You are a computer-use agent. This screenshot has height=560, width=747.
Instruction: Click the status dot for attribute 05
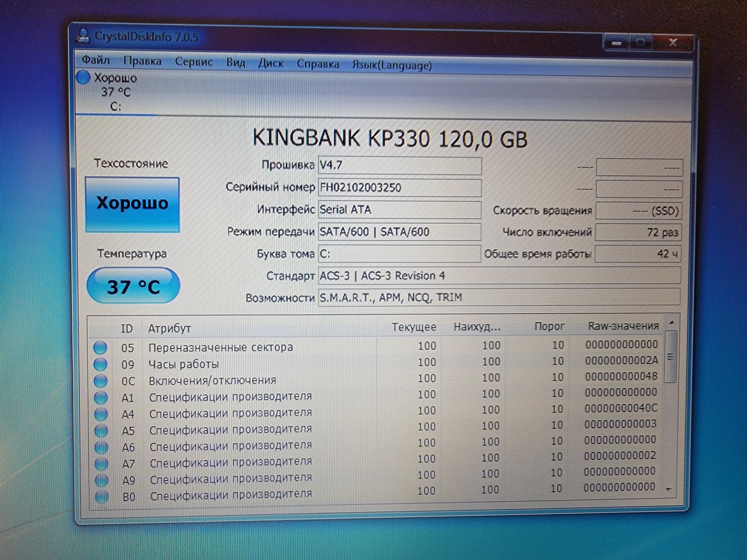(100, 348)
